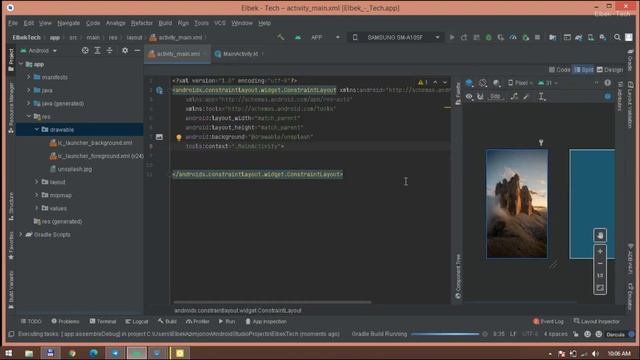Open Project panel settings gear

125,51
